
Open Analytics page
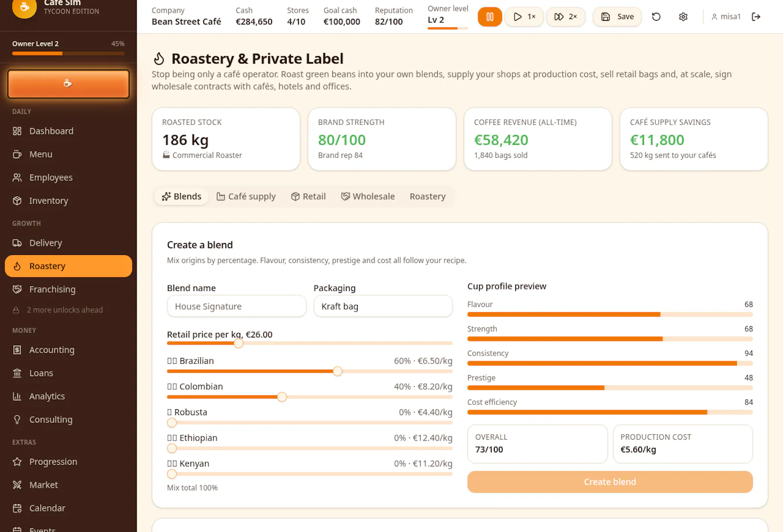(x=69, y=397)
